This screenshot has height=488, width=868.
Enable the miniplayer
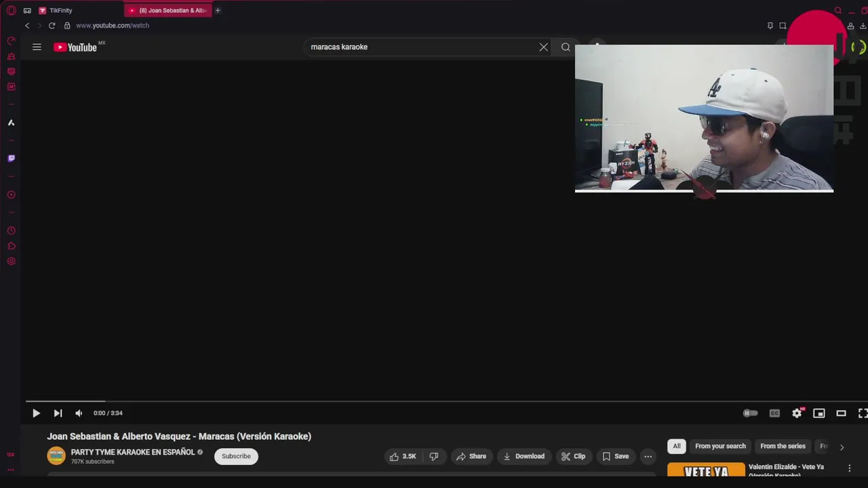pyautogui.click(x=819, y=413)
